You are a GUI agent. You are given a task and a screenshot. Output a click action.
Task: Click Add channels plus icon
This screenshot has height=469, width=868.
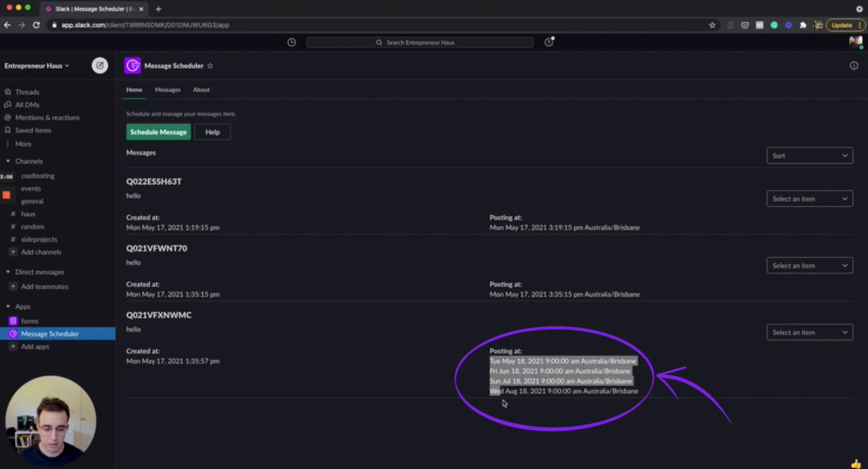(x=12, y=252)
